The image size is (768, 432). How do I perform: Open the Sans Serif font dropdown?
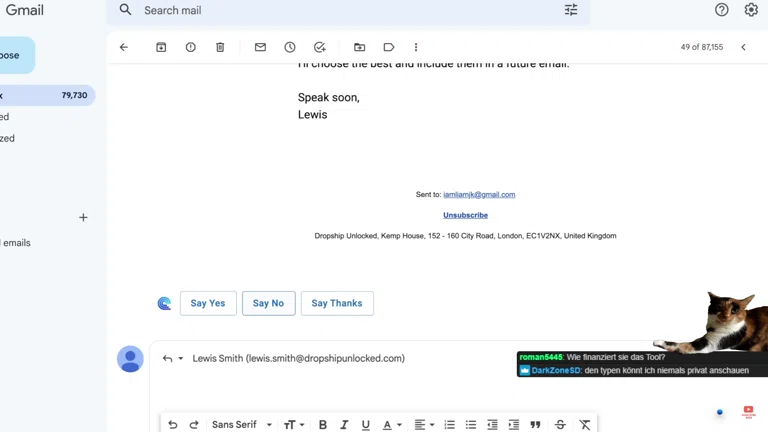point(241,425)
